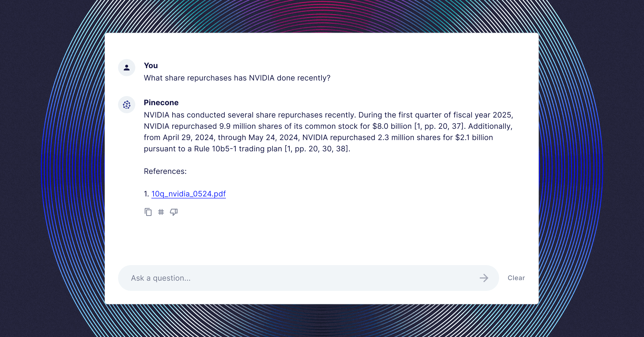Click the "You" sender name
The image size is (644, 337).
(151, 66)
